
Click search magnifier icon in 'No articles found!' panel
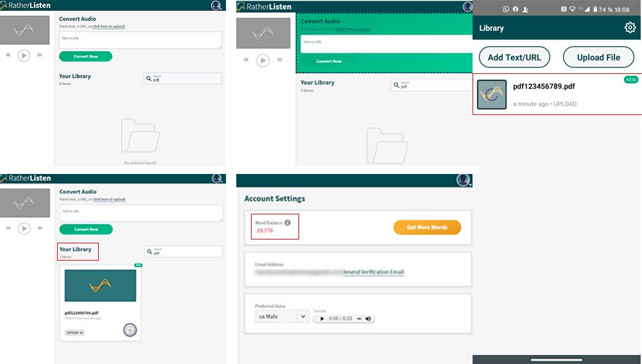(149, 78)
